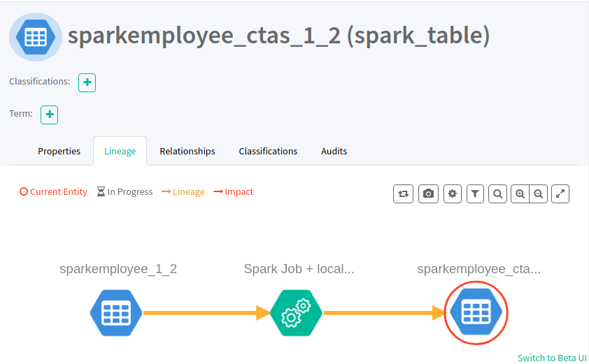The height and width of the screenshot is (364, 589).
Task: Select the Spark Job process node
Action: click(x=296, y=312)
